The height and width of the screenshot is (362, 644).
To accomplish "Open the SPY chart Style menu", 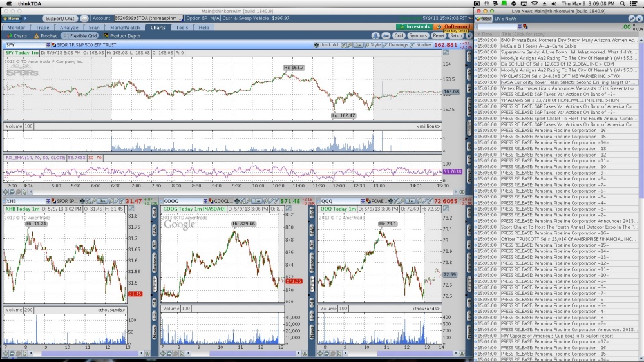I will pos(373,45).
